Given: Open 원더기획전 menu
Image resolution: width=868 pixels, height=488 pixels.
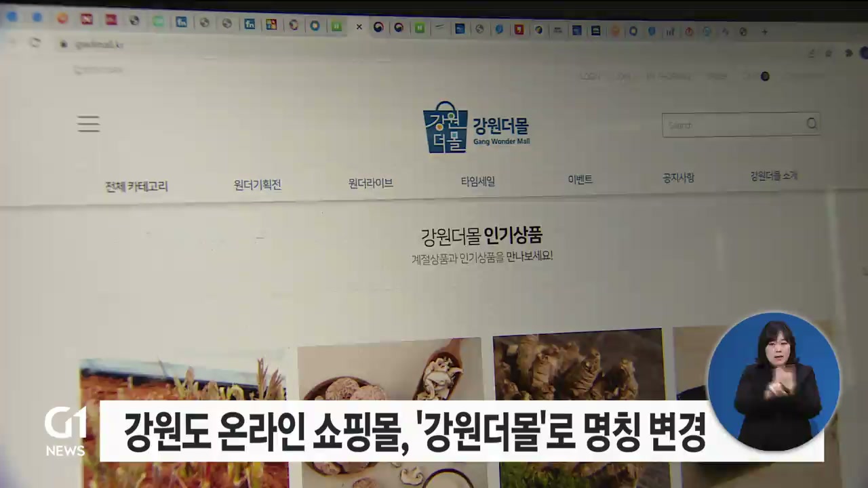Looking at the screenshot, I should click(257, 184).
